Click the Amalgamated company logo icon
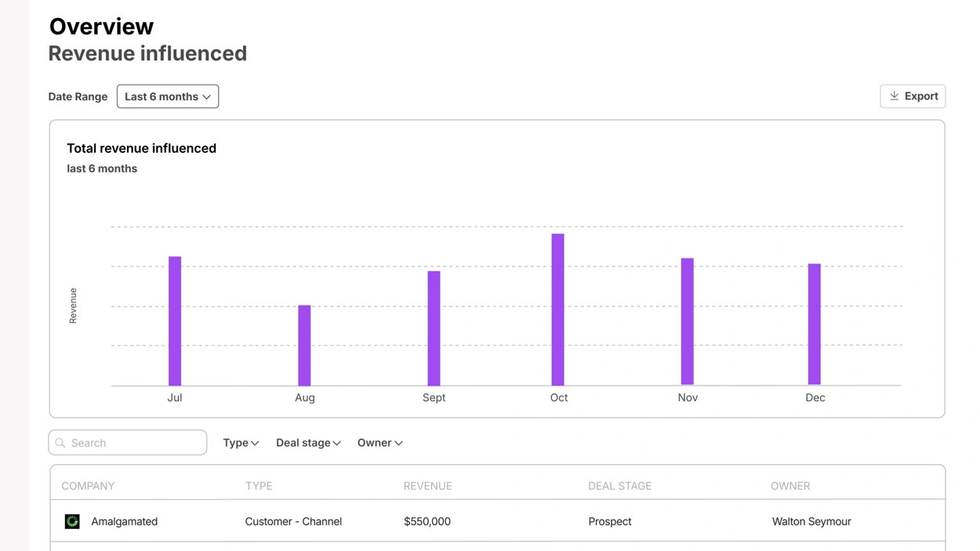Image resolution: width=980 pixels, height=551 pixels. click(72, 521)
